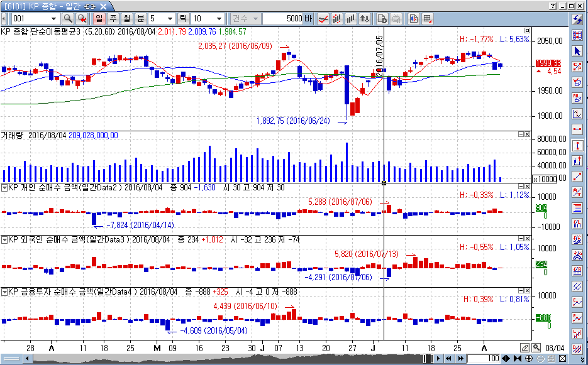Open the magnifier zoom icon below chart
This screenshot has height=365, width=588.
click(536, 347)
